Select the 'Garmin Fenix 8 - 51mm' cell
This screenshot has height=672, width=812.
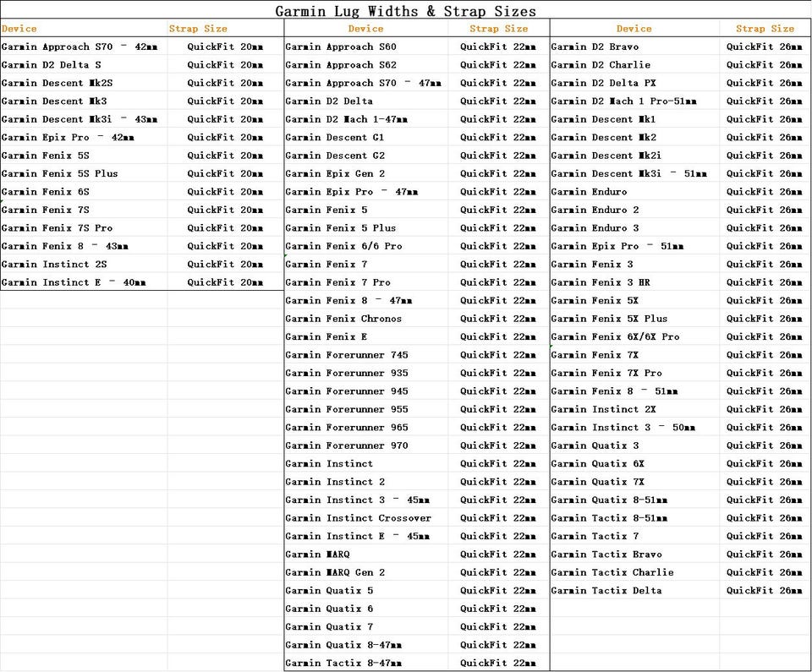(634, 391)
